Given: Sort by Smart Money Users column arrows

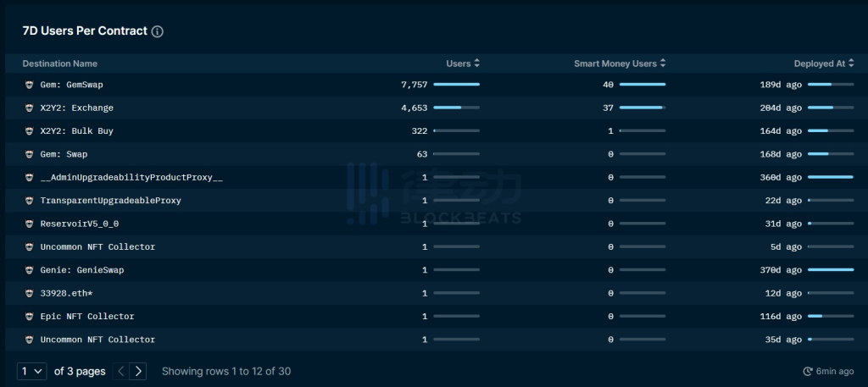Looking at the screenshot, I should (663, 64).
